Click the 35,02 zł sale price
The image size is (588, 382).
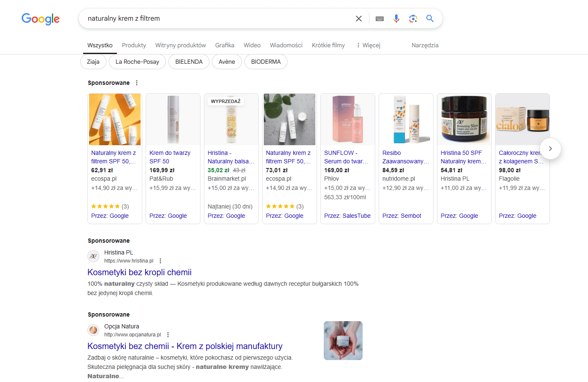click(218, 170)
